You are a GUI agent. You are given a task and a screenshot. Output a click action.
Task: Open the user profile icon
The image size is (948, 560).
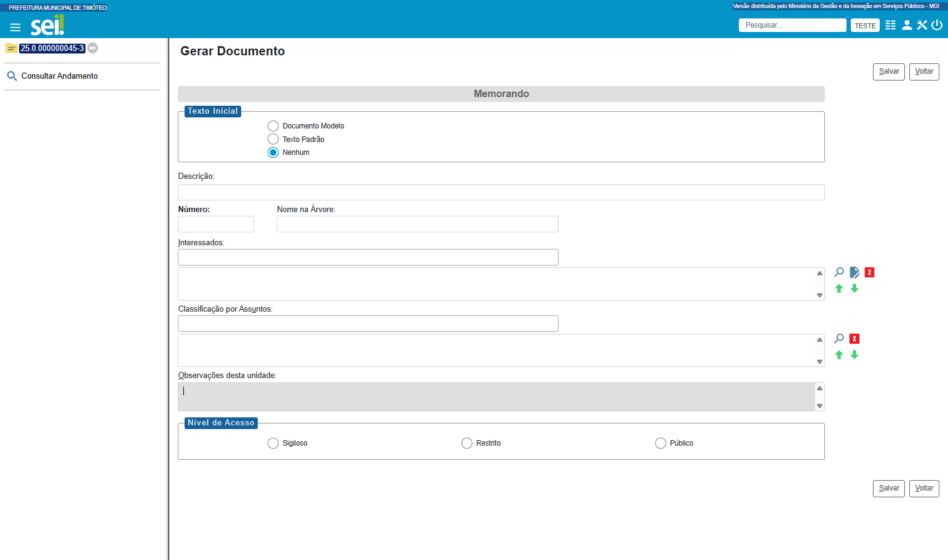tap(907, 25)
